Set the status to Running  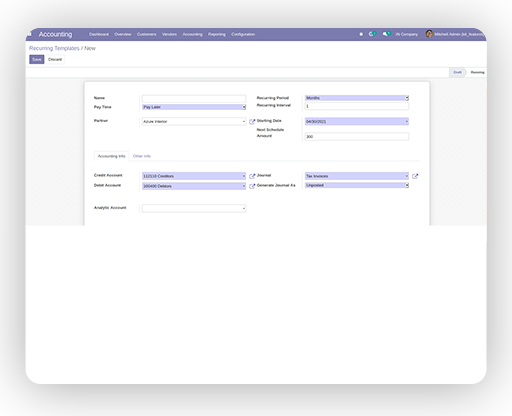(477, 72)
